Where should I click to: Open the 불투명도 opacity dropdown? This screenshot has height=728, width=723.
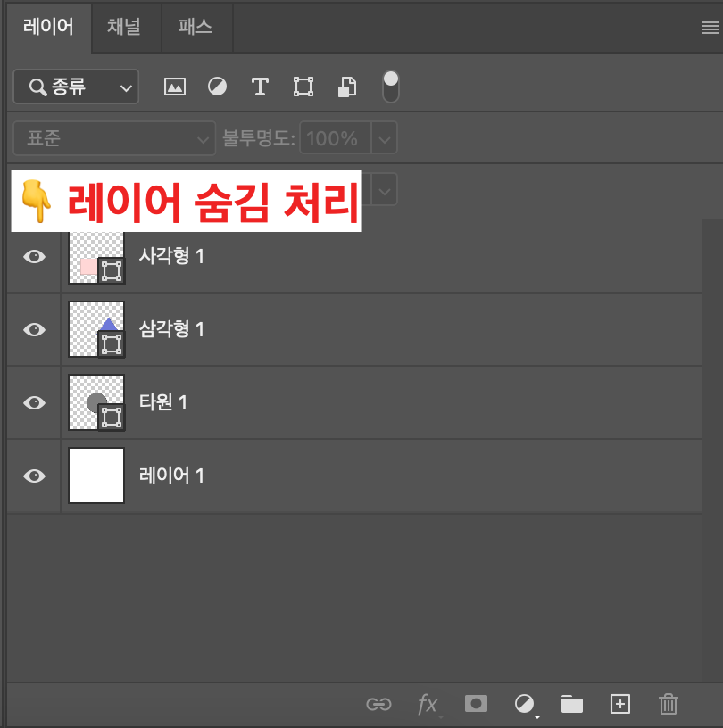(384, 138)
